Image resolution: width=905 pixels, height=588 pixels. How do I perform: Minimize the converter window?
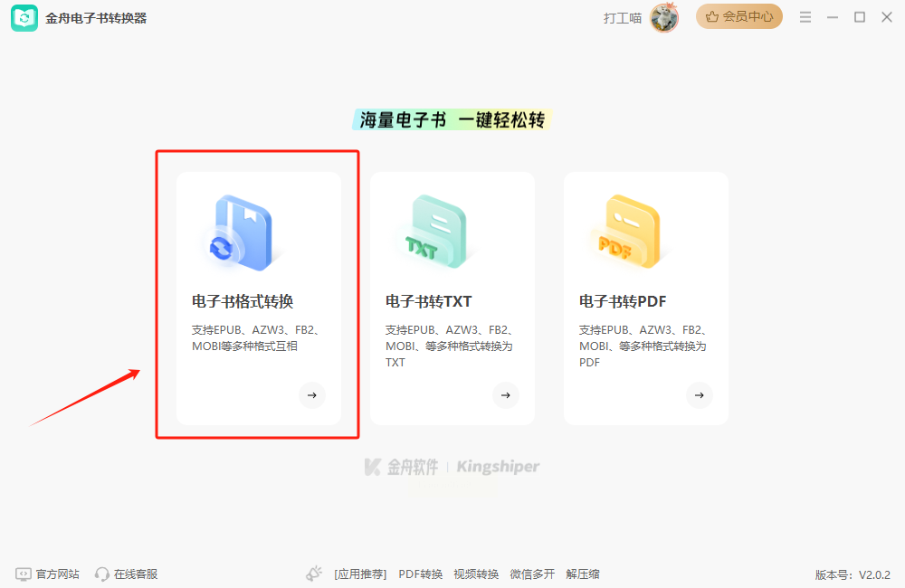tap(833, 18)
